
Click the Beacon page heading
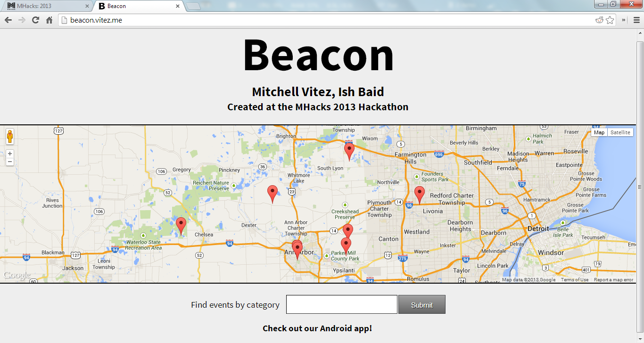[318, 55]
